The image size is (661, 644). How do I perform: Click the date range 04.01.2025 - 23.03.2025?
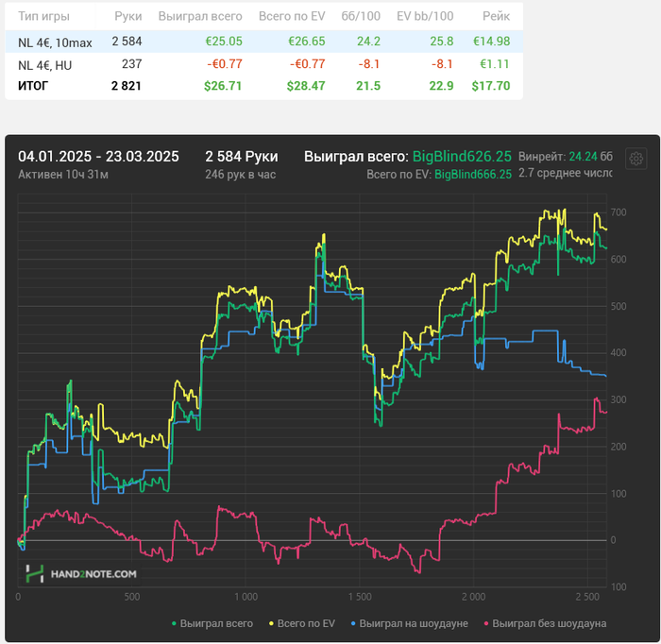click(x=98, y=157)
